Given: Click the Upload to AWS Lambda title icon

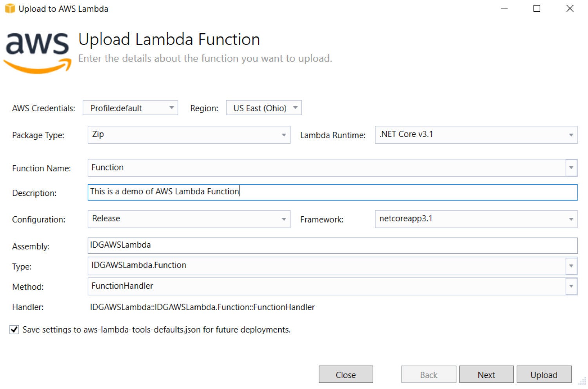Looking at the screenshot, I should (x=10, y=9).
